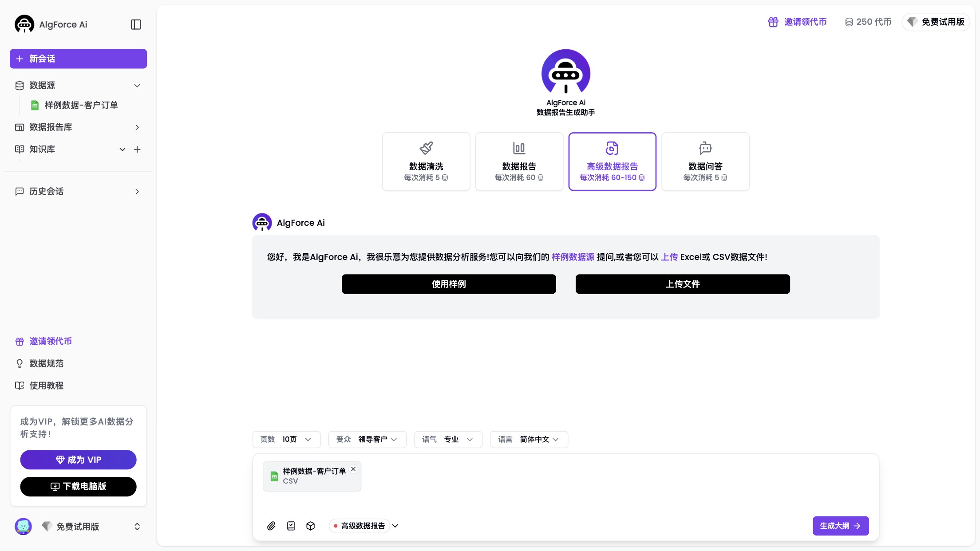Open the 受众 dropdown for 领导客户
980x551 pixels.
[x=367, y=439]
